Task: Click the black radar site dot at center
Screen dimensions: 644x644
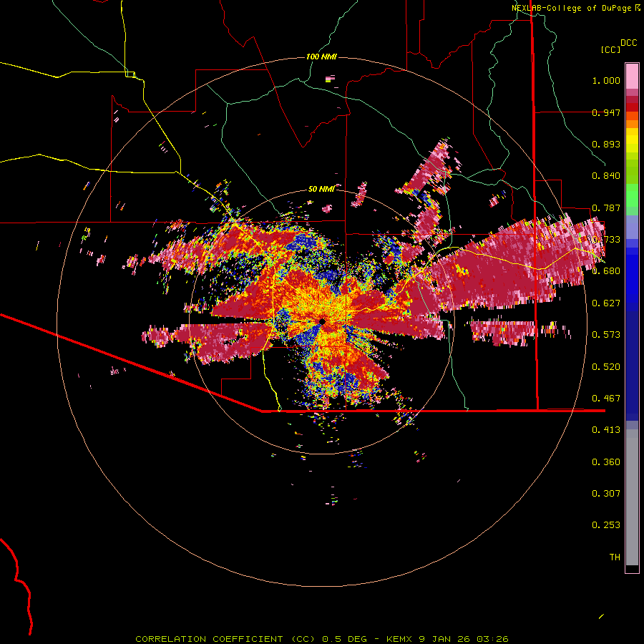Action: [322, 321]
